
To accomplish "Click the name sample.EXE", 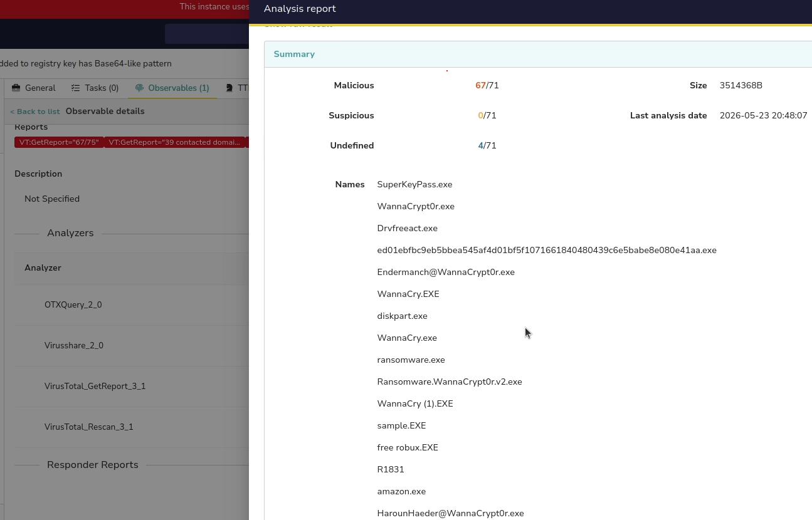I will [401, 425].
